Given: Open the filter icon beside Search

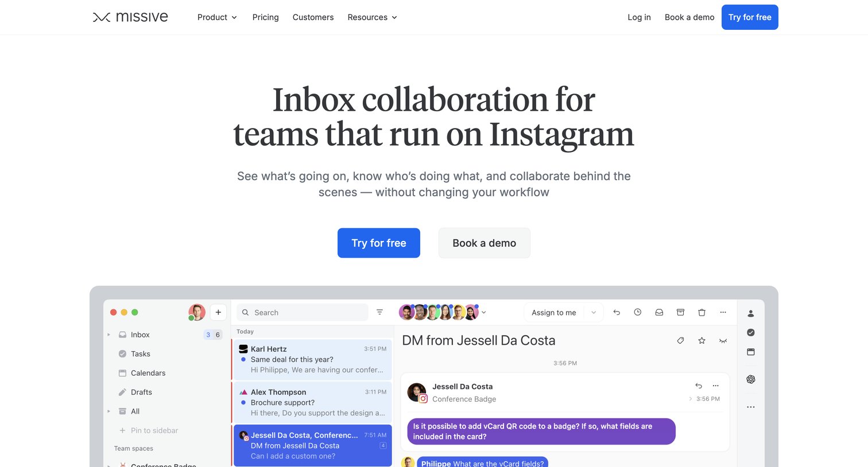Looking at the screenshot, I should [x=379, y=312].
